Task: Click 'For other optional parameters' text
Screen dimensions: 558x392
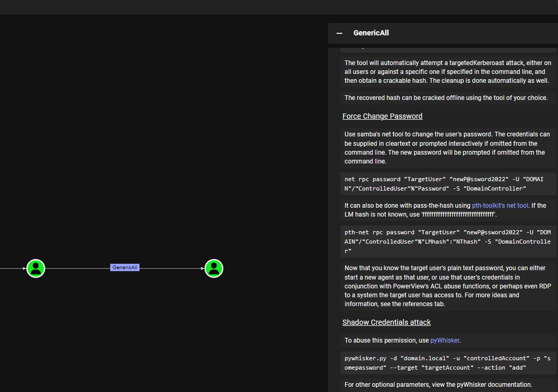Action: coord(438,385)
